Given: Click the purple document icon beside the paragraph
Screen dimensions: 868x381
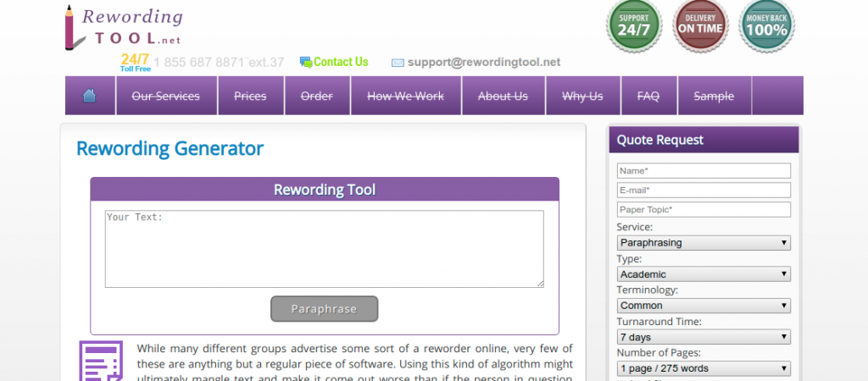Looking at the screenshot, I should pos(101,361).
